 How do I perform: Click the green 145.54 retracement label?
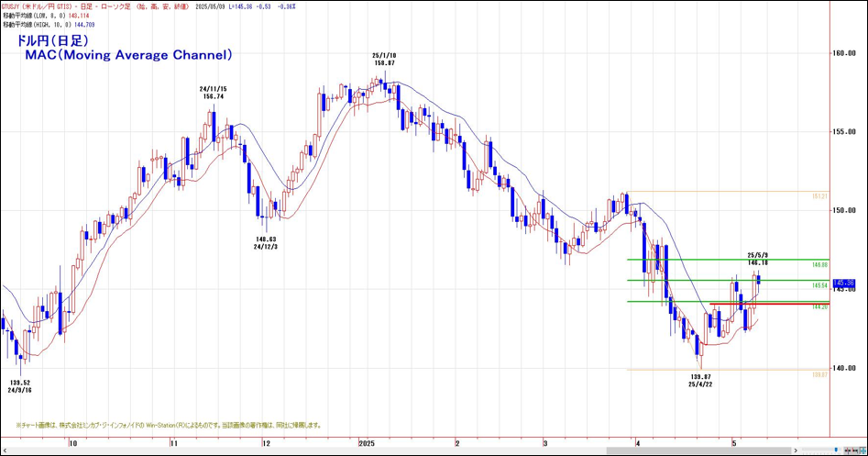819,285
